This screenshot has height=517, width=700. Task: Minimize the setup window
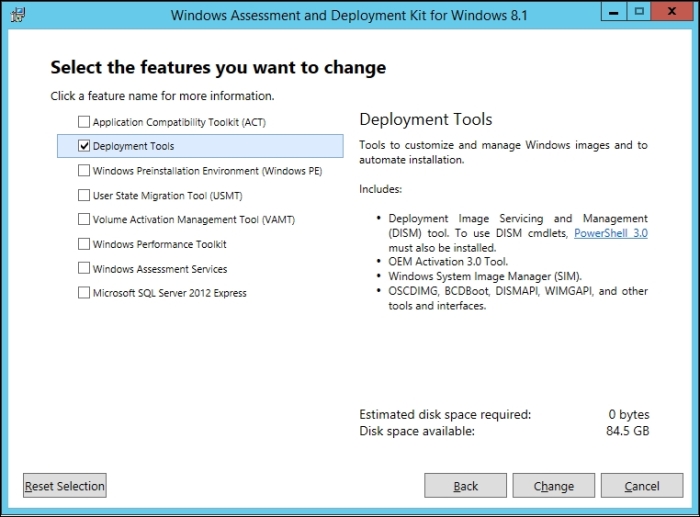tap(614, 12)
